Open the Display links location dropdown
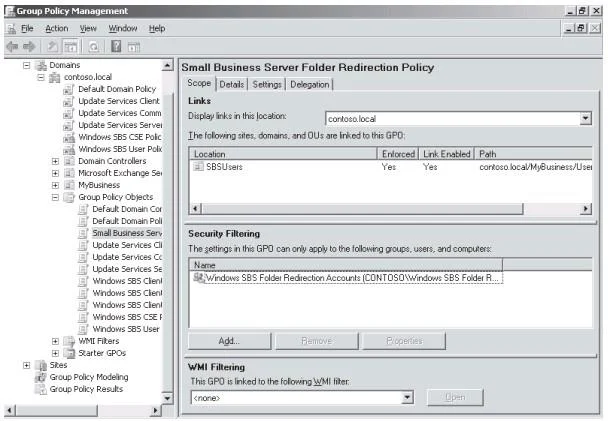 (x=586, y=119)
